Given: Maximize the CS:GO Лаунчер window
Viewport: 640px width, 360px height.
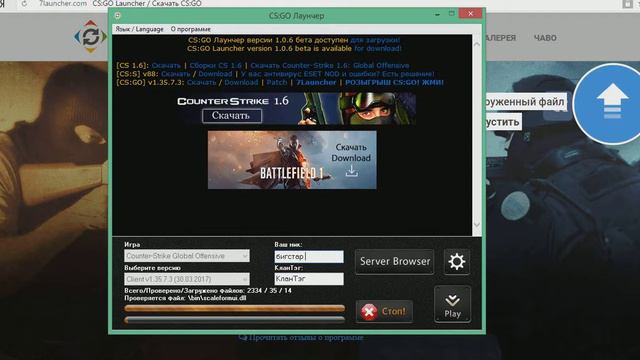Looking at the screenshot, I should point(451,13).
